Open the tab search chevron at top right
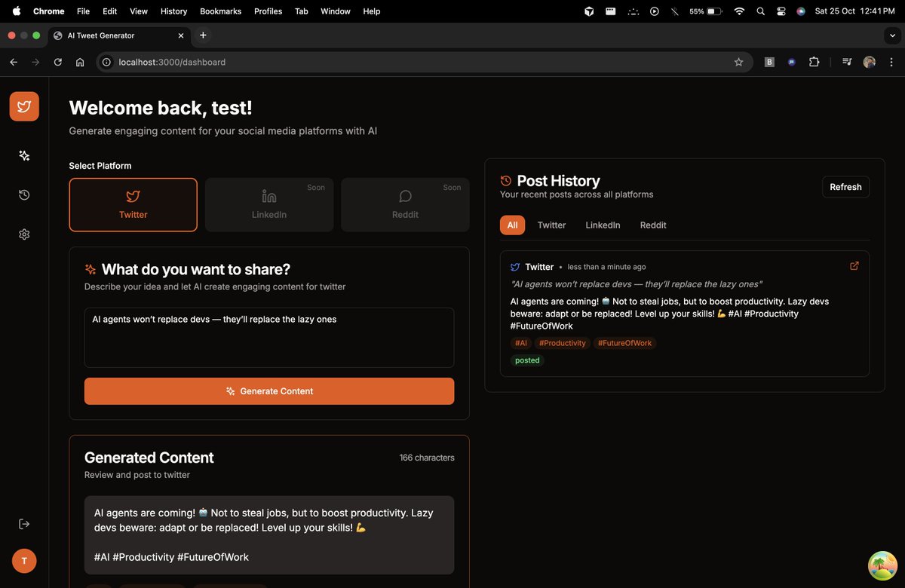905x588 pixels. (892, 35)
